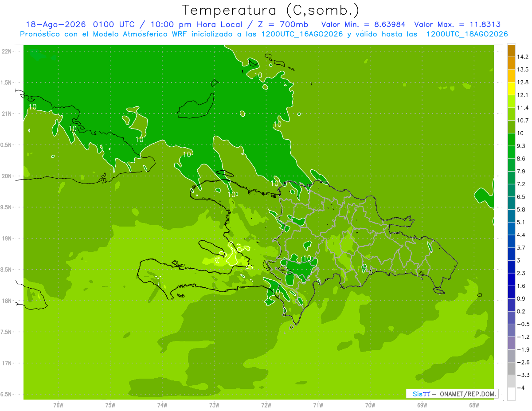This screenshot has height=411, width=532.
Task: Select the '17N' latitude axis label
Action: 8,364
